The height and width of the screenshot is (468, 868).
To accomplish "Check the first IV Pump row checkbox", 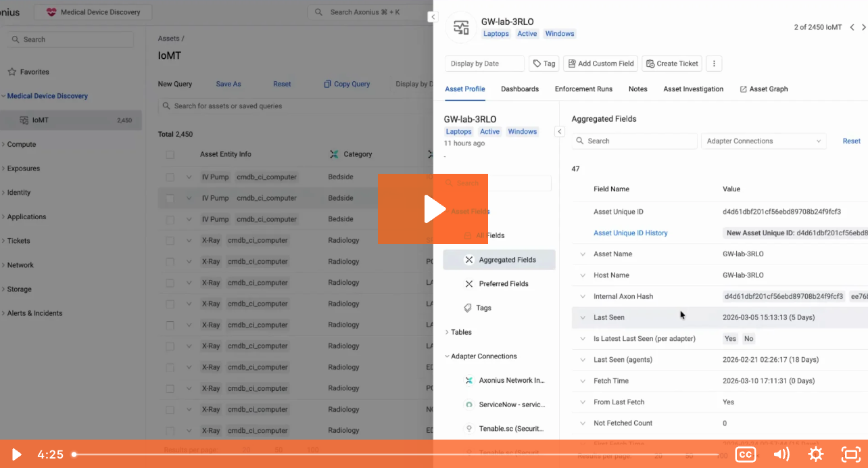I will click(170, 177).
